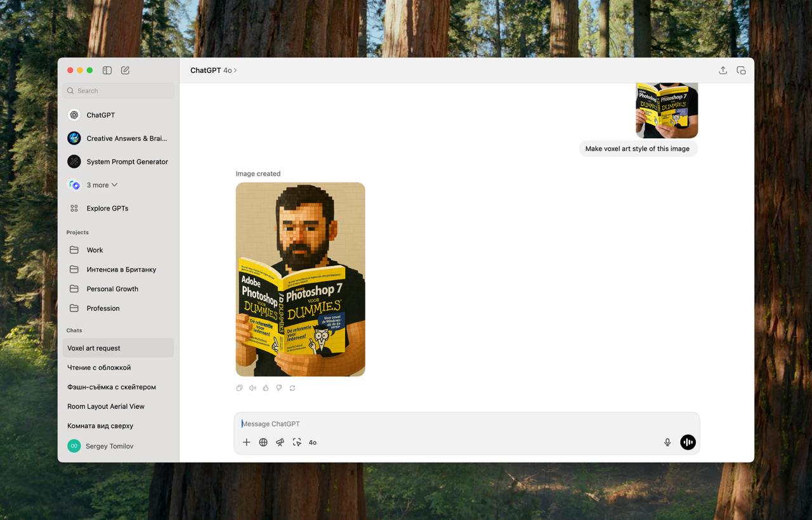
Task: Open the ChatGPT entry in the sidebar
Action: tap(118, 115)
